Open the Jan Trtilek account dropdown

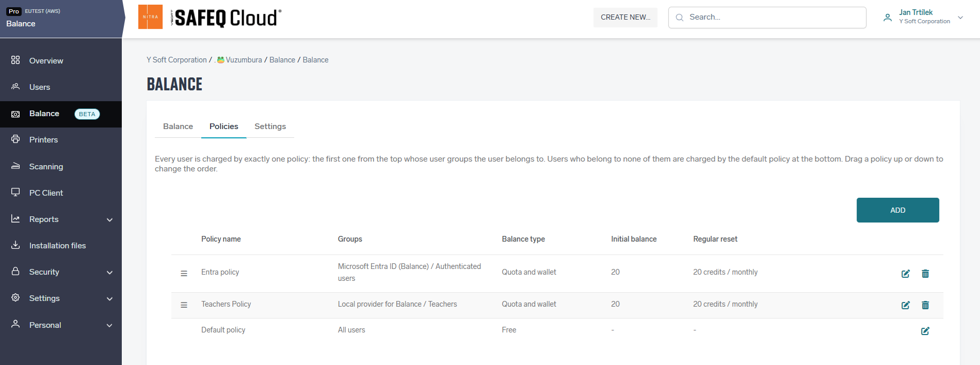click(x=923, y=17)
